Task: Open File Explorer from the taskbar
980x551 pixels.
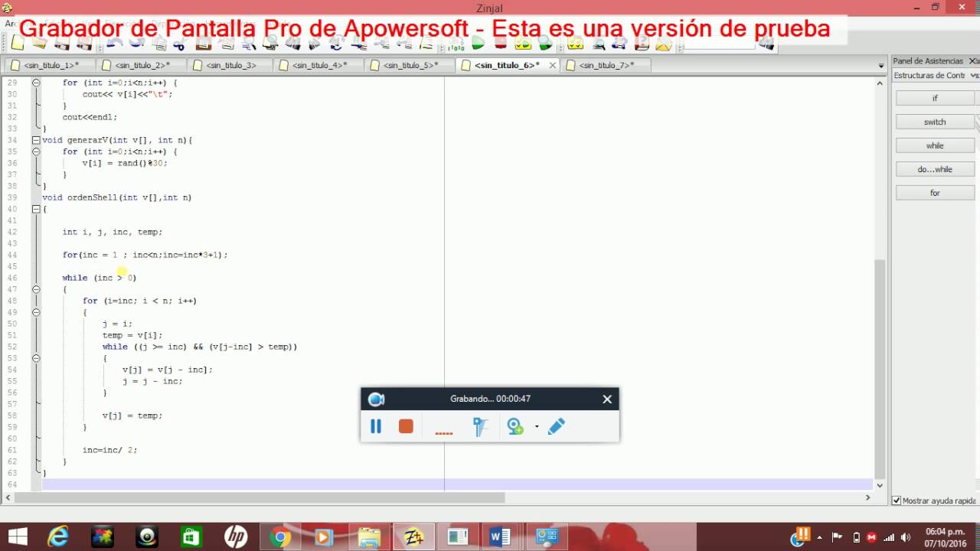Action: pos(369,537)
